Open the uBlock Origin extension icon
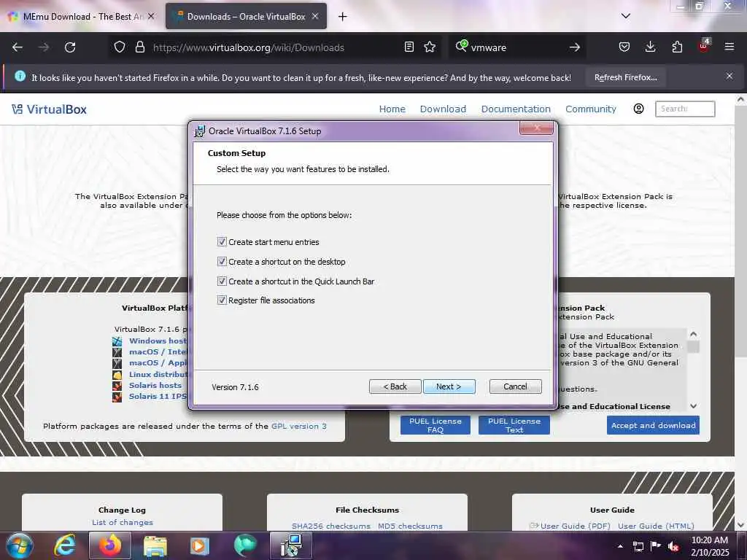Image resolution: width=747 pixels, height=560 pixels. click(x=704, y=46)
